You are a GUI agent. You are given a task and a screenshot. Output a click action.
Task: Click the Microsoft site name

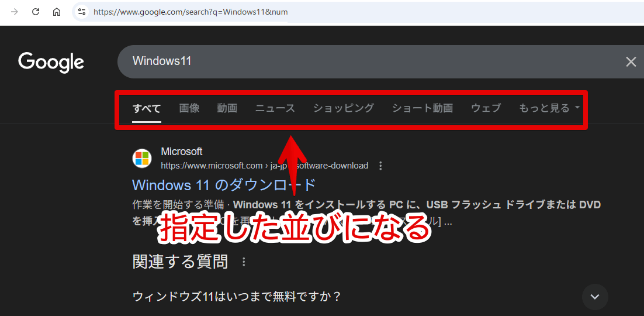click(x=182, y=152)
